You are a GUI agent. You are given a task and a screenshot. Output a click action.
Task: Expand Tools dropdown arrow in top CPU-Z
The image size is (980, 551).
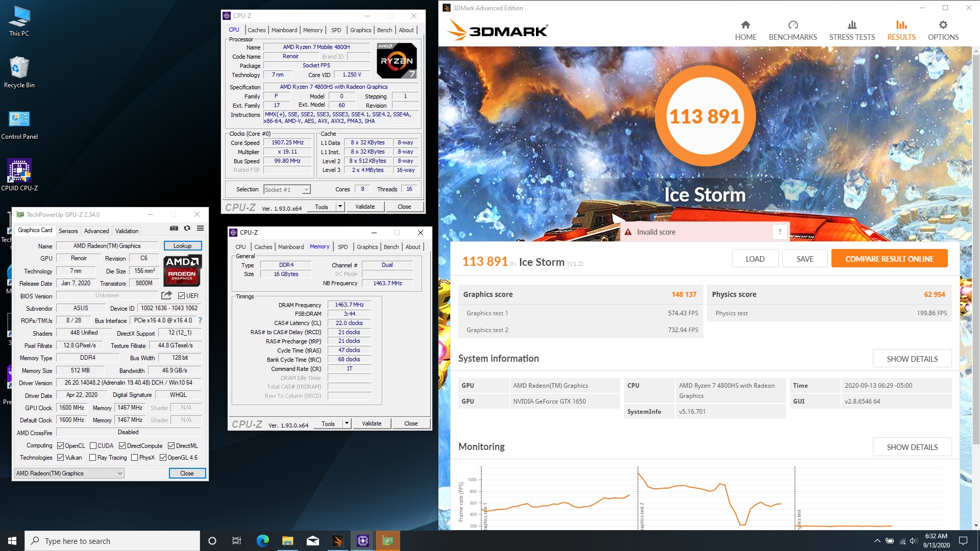[x=340, y=207]
